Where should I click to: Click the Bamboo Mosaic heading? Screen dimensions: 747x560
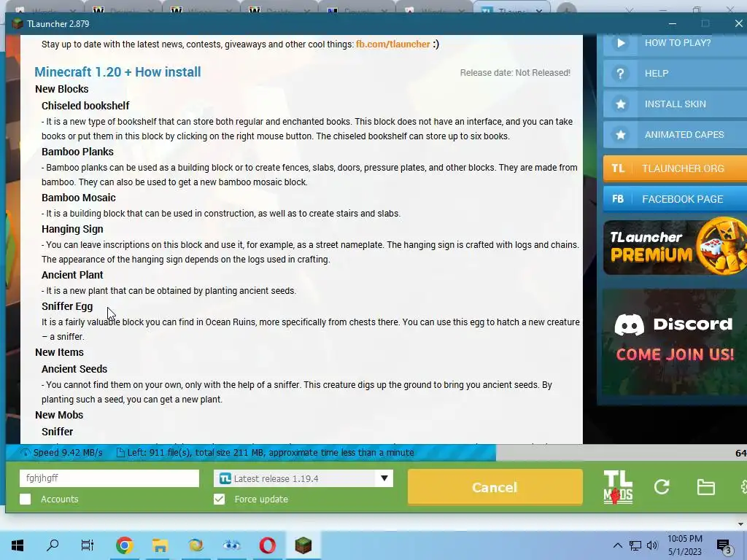click(79, 198)
